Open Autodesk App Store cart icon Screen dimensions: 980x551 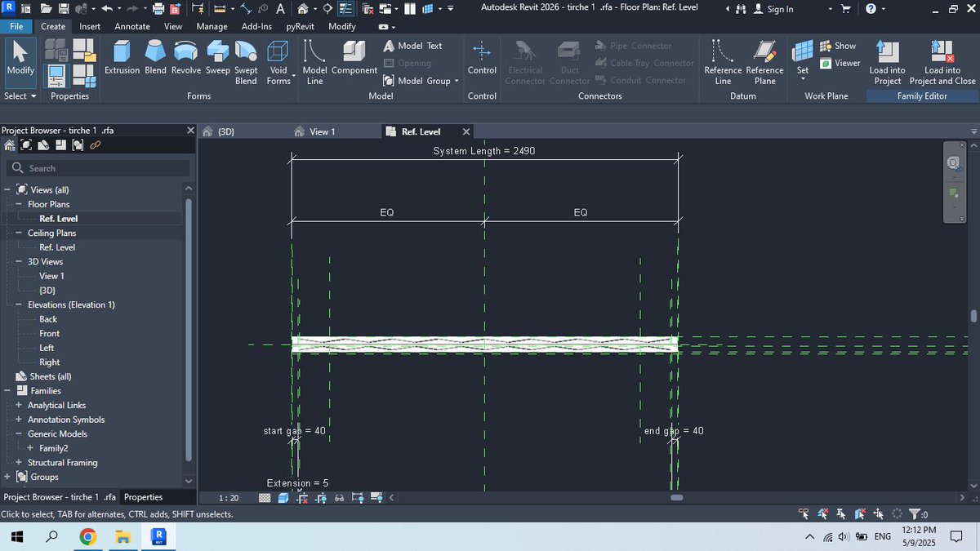coord(846,9)
